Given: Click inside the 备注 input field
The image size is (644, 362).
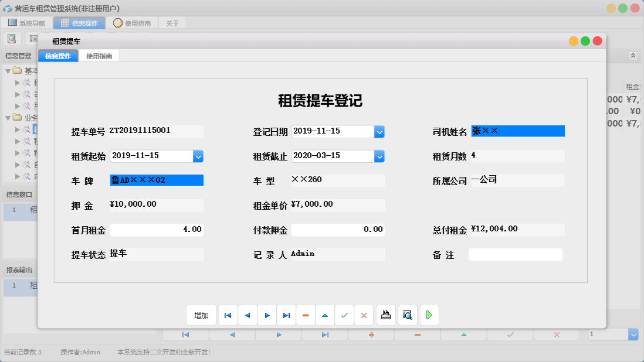Looking at the screenshot, I should [515, 254].
